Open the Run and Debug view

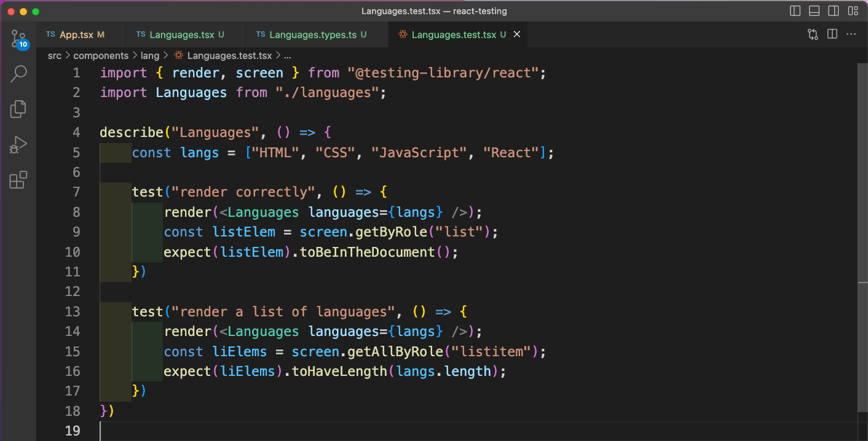click(x=18, y=144)
